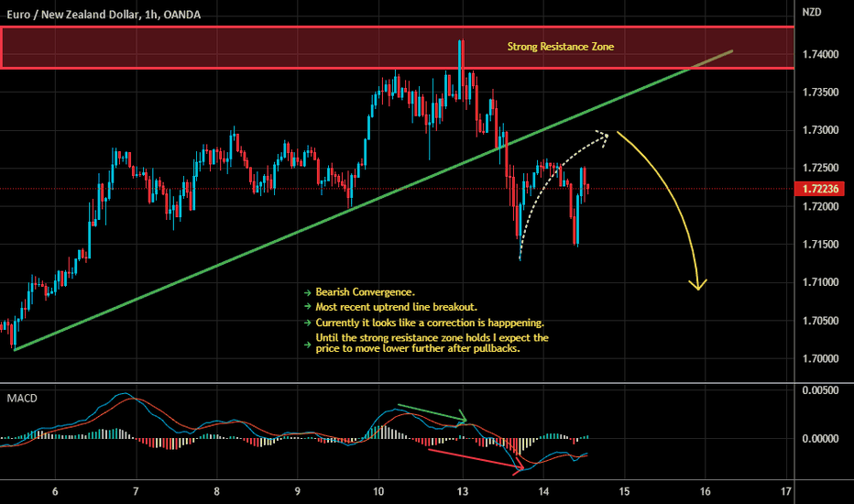
Task: Click date 15 on the time axis
Action: coord(624,491)
